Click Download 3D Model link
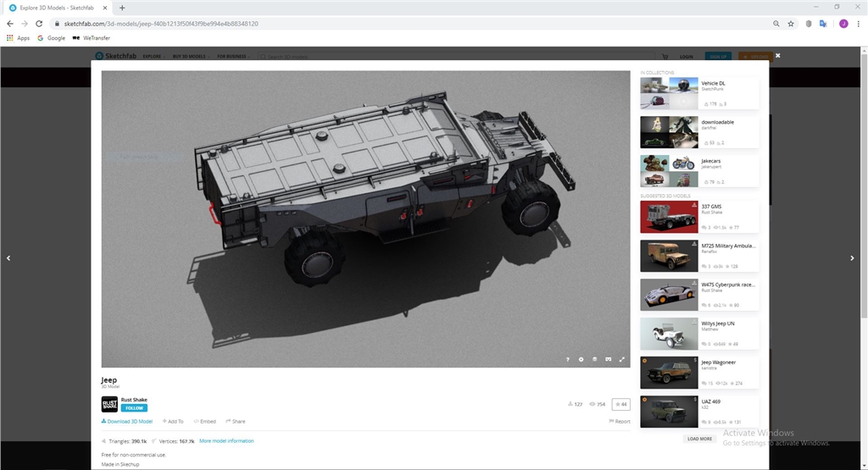The image size is (868, 470). click(127, 421)
